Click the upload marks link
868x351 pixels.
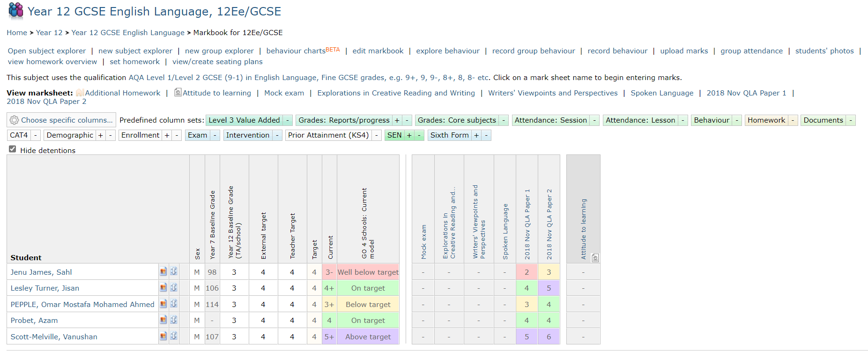pyautogui.click(x=684, y=51)
